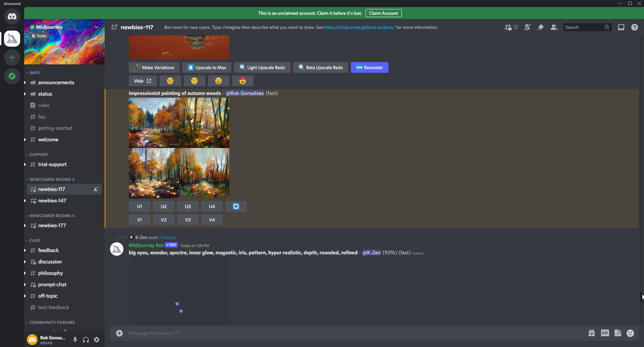Open the off-topic channel

point(64,296)
